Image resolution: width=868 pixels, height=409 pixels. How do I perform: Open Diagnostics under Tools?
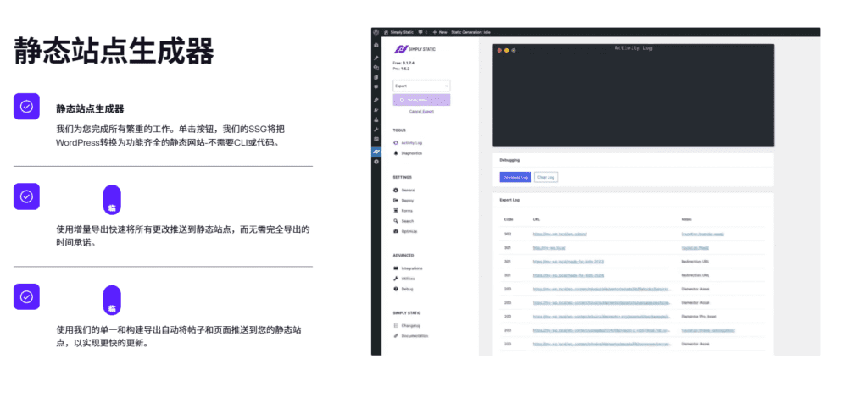click(x=411, y=153)
